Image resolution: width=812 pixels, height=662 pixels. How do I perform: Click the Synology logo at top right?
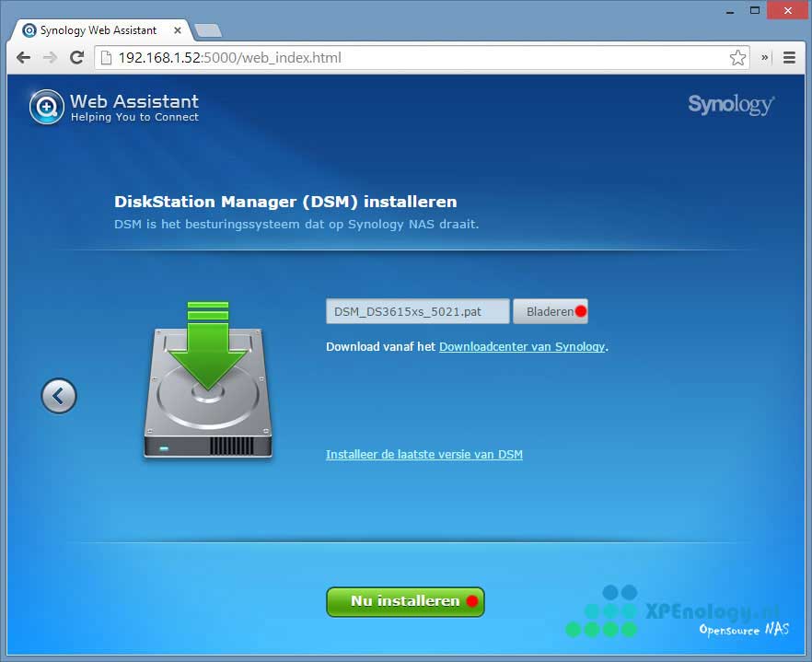point(731,104)
